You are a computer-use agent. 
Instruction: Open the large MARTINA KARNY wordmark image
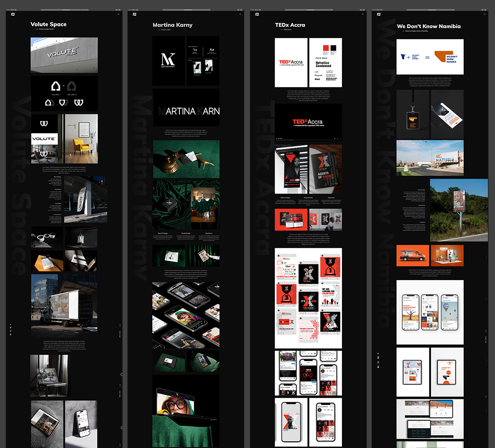pyautogui.click(x=186, y=107)
